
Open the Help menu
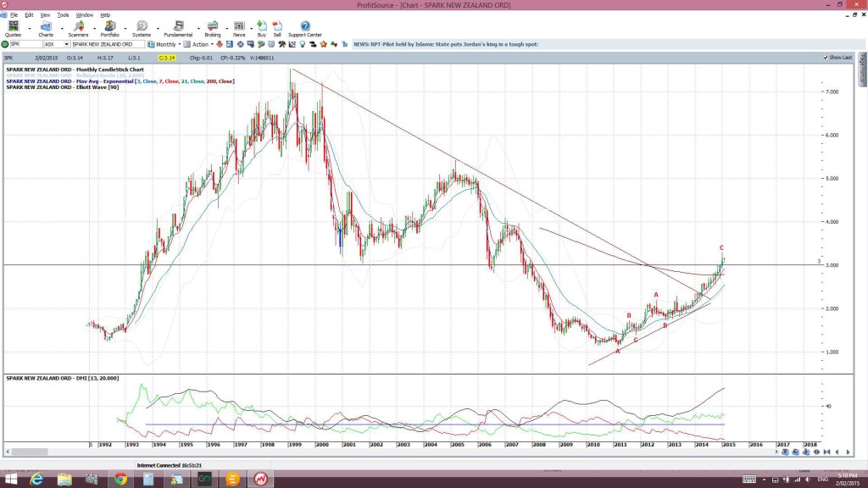point(105,15)
